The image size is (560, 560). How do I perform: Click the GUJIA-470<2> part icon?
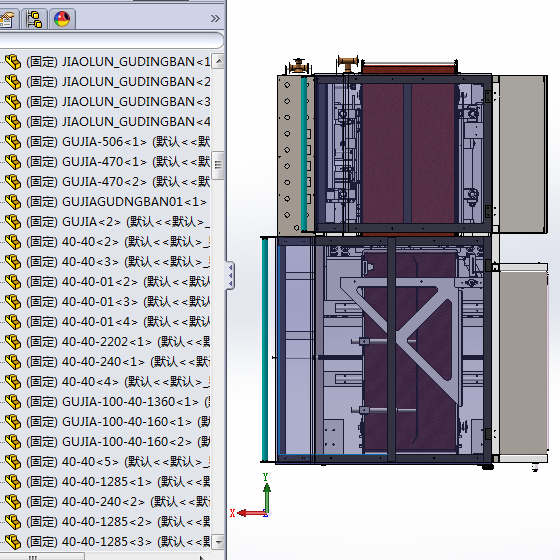tap(13, 182)
